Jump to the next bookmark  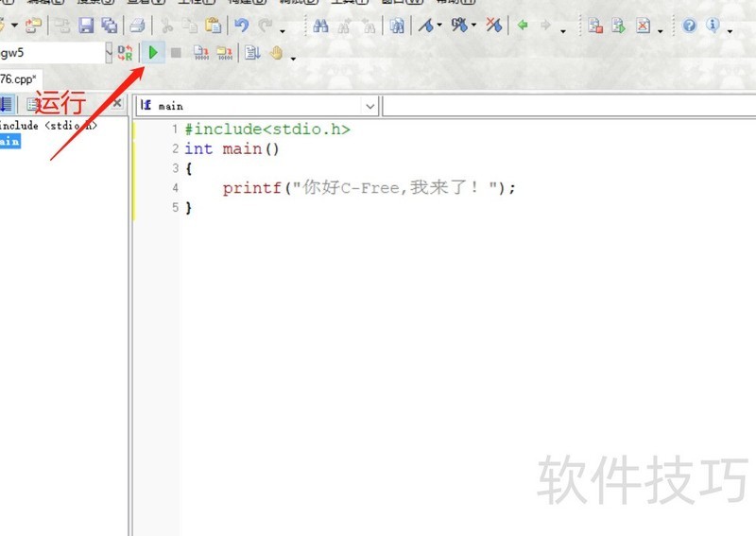point(459,26)
